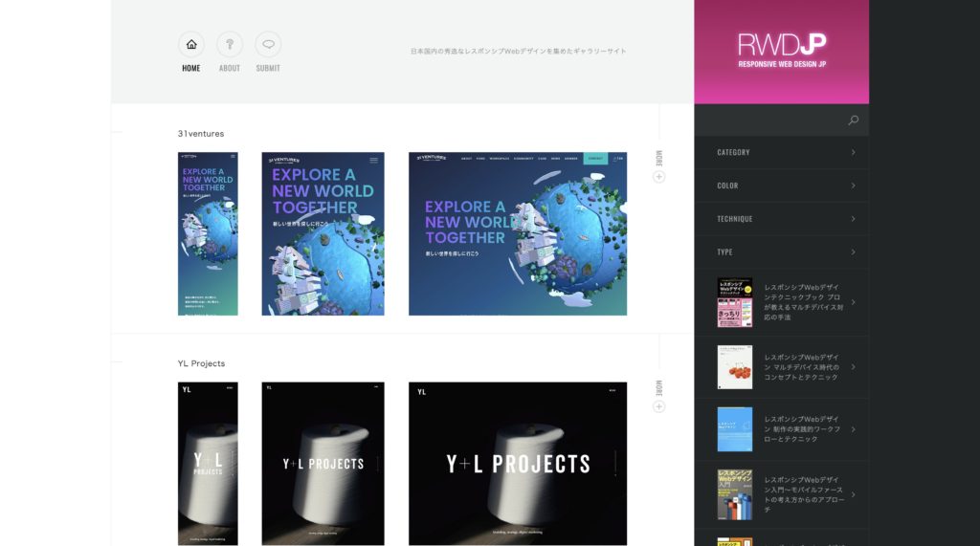Open book link ending コンセプトとテクニック

[x=802, y=367]
